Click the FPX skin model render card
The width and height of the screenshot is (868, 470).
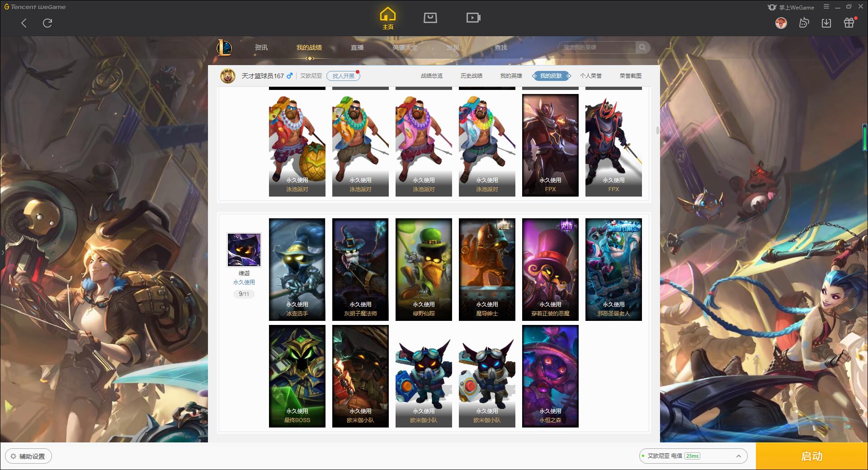pos(613,145)
